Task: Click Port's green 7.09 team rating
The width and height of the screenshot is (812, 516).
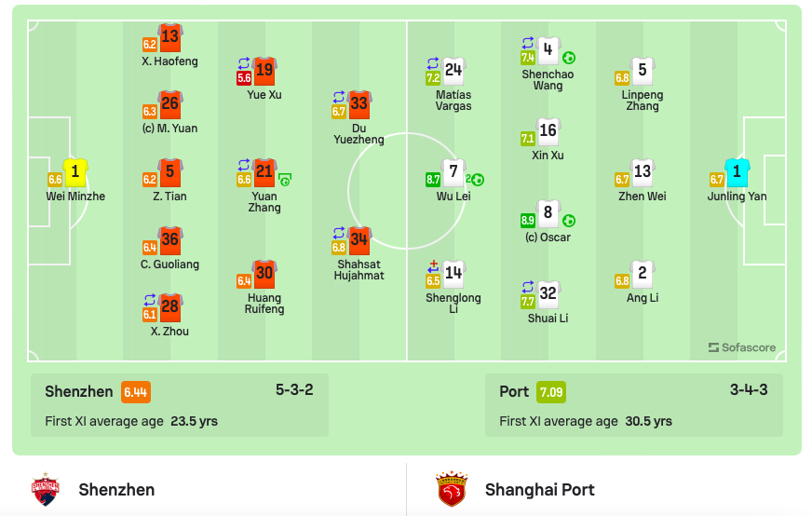Action: point(551,392)
